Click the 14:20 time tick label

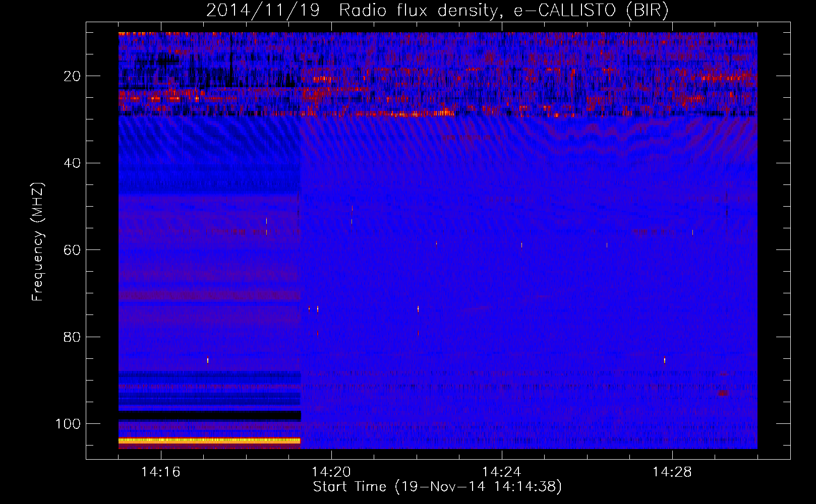pos(331,472)
